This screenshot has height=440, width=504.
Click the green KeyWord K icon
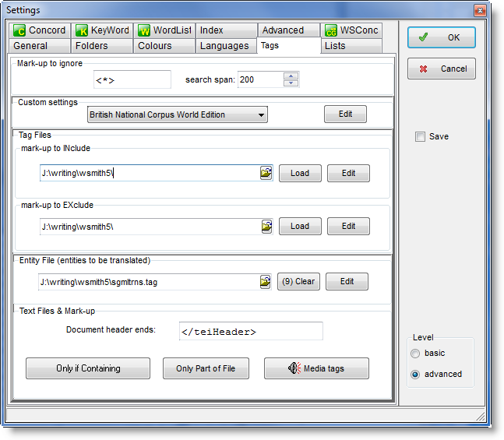pyautogui.click(x=82, y=30)
